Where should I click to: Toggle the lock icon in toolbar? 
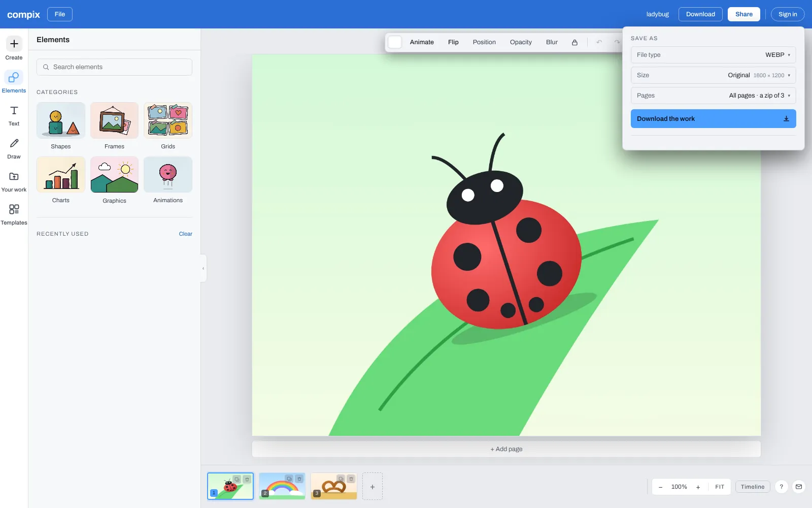pos(574,42)
